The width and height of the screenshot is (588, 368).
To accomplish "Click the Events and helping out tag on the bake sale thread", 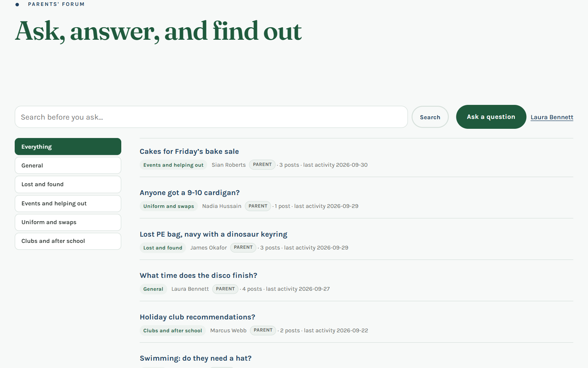I will point(173,165).
